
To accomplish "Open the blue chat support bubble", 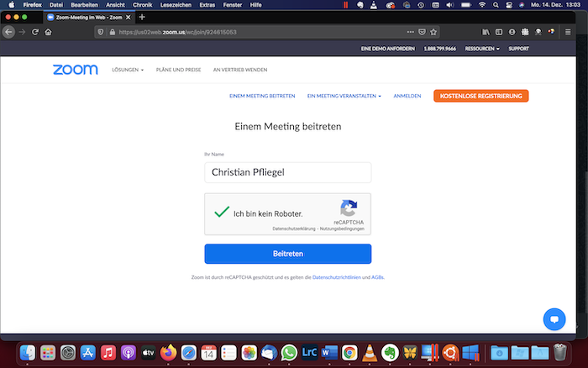I will (x=554, y=319).
